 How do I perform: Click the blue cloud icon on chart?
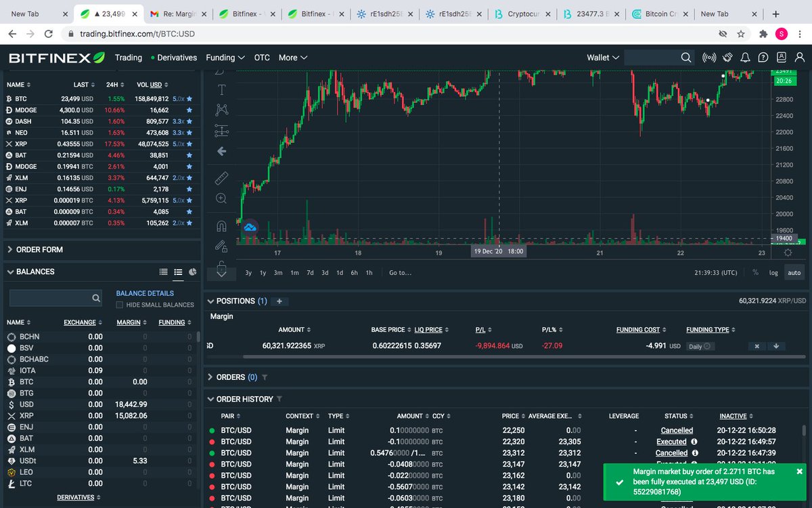click(x=250, y=227)
